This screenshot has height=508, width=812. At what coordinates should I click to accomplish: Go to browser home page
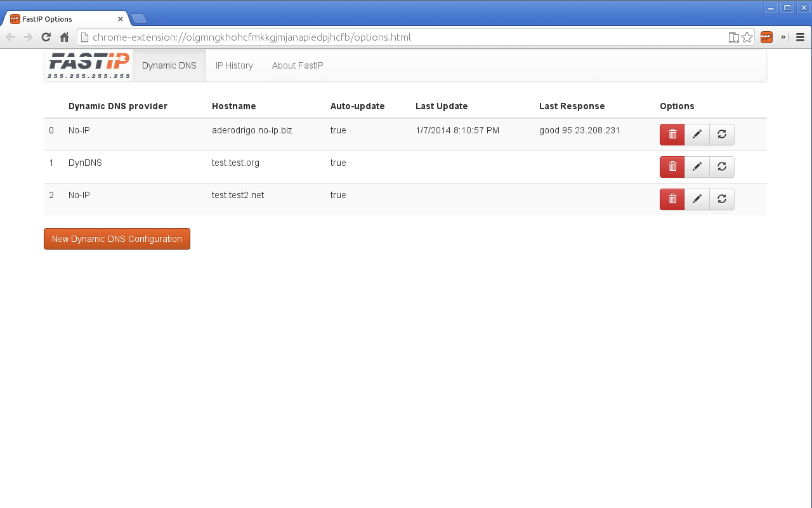point(64,37)
